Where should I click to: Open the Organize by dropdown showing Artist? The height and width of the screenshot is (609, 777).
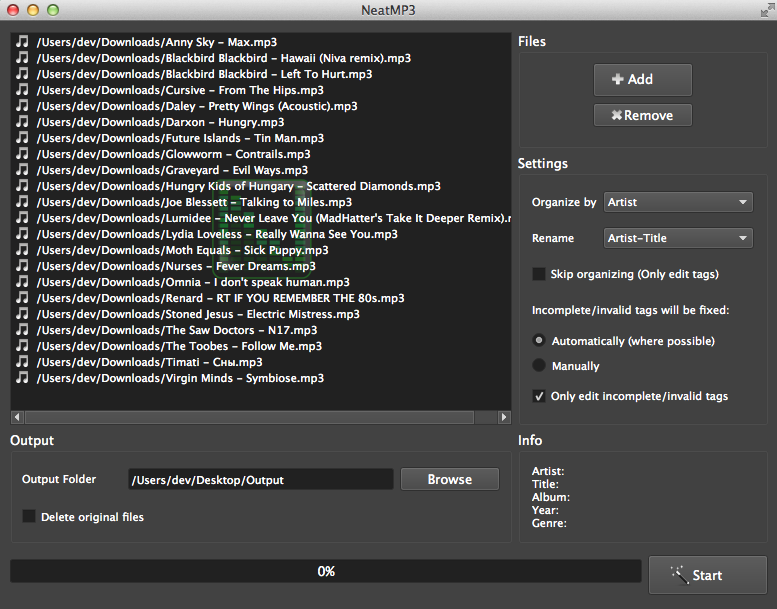tap(678, 202)
